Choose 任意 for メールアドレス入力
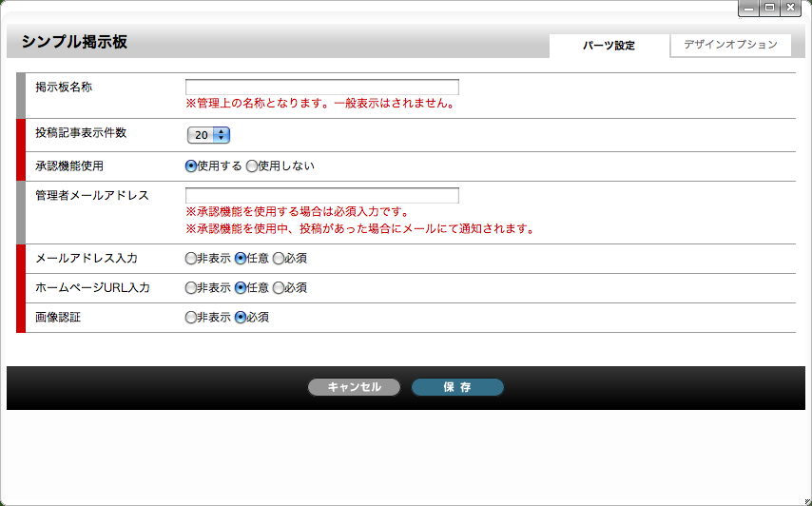The image size is (812, 506). 241,259
